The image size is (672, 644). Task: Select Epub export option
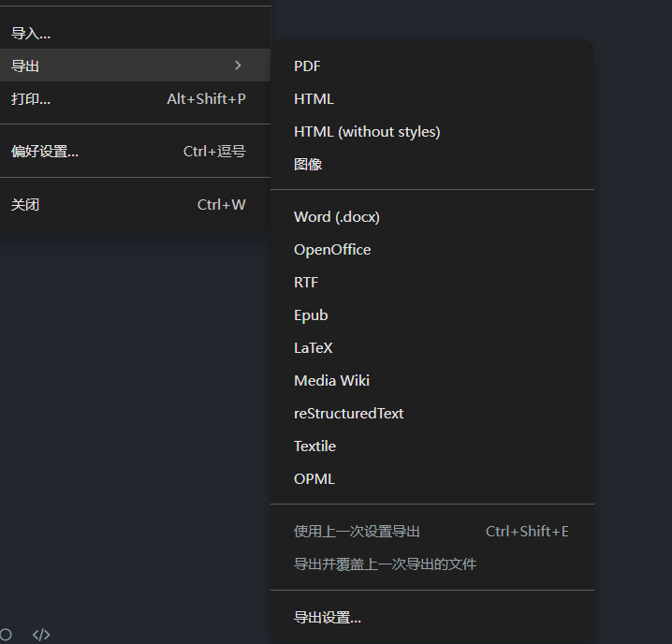point(311,315)
